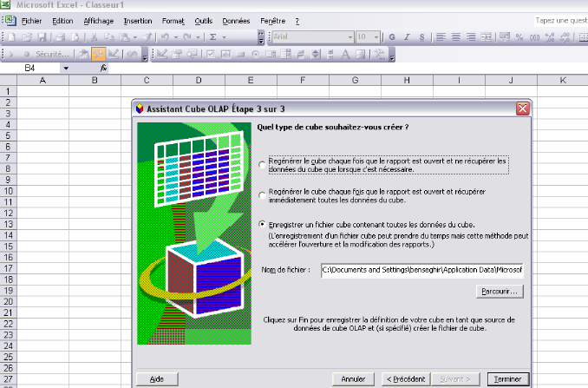The width and height of the screenshot is (588, 388).
Task: Click the Undo arrow icon
Action: click(x=165, y=37)
